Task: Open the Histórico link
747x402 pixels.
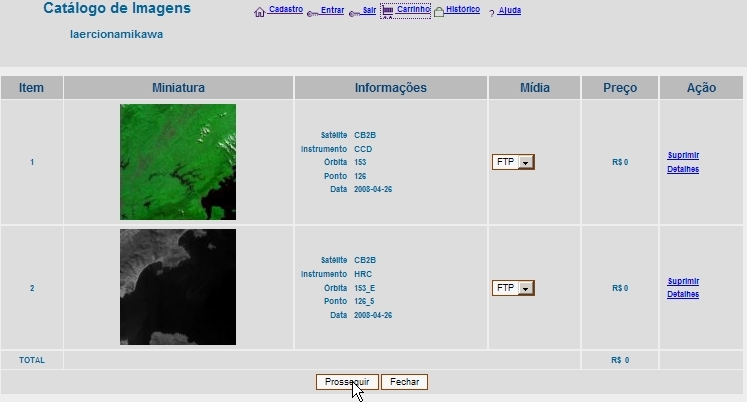Action: coord(463,10)
